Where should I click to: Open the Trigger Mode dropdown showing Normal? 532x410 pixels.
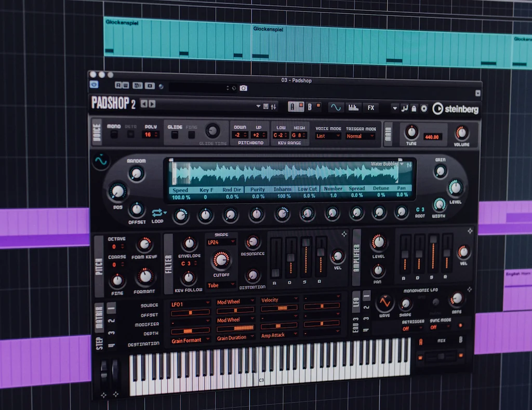[x=360, y=136]
